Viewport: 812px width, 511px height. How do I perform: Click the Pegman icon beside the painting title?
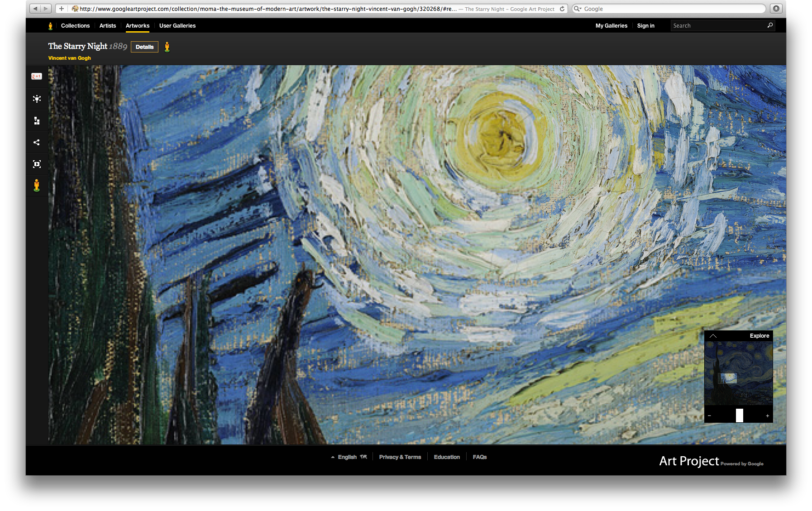tap(167, 47)
